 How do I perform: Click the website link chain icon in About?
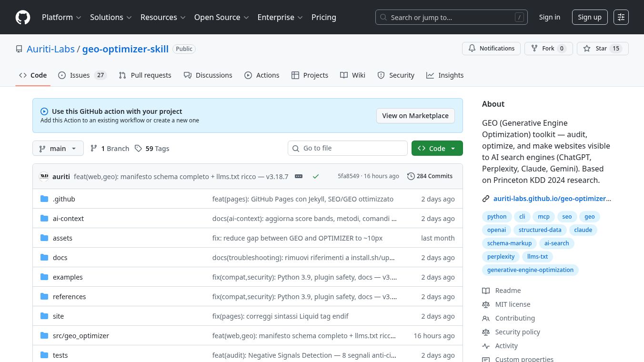(486, 199)
